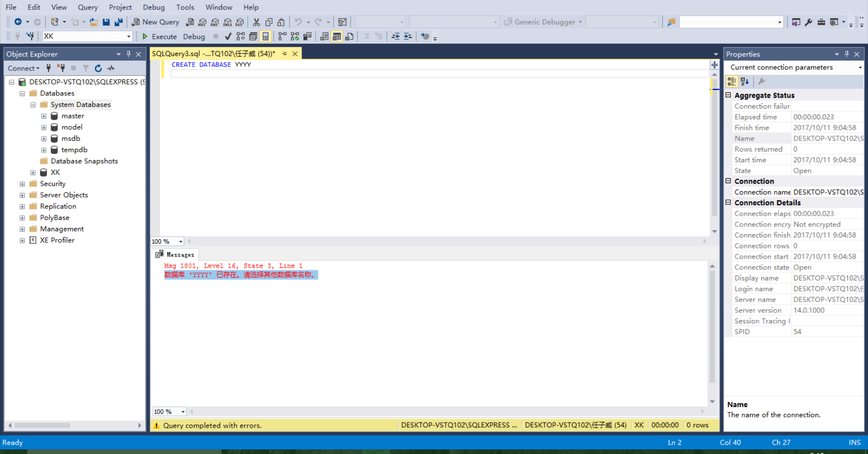Click Filter icon in Object Explorer

point(86,68)
